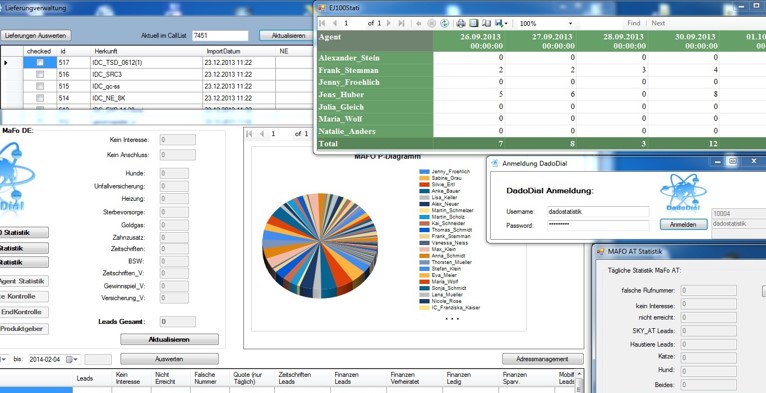Click the Back to parent report arrow
Image resolution: width=766 pixels, height=393 pixels.
click(x=420, y=23)
